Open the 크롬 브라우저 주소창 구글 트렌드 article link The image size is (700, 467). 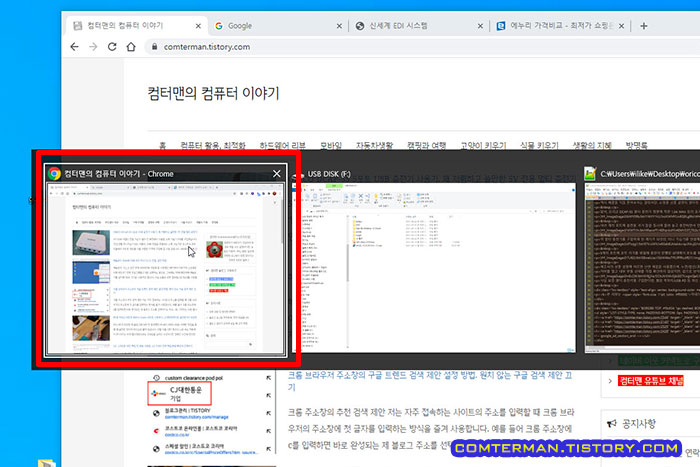click(x=430, y=380)
